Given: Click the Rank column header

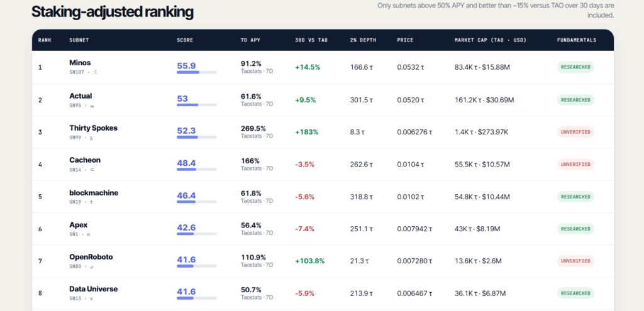Looking at the screenshot, I should pos(43,40).
